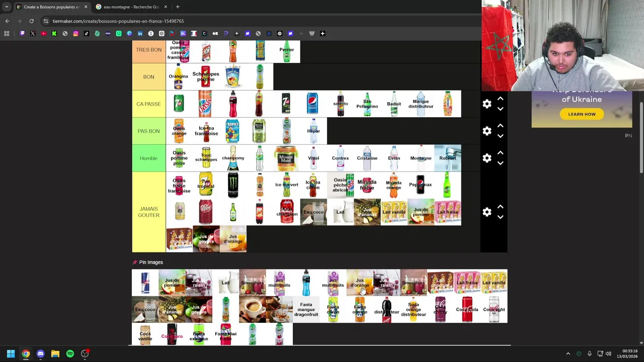
Task: Select the Monster Energy can image
Action: (x=232, y=185)
